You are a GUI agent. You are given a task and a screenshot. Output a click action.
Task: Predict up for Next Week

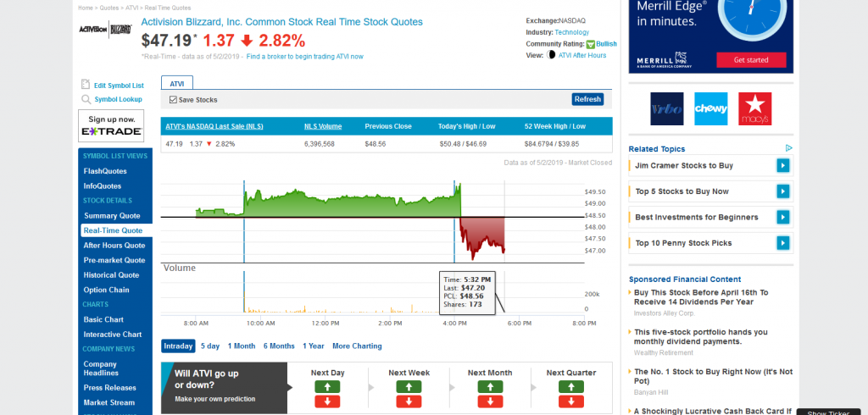pos(409,386)
